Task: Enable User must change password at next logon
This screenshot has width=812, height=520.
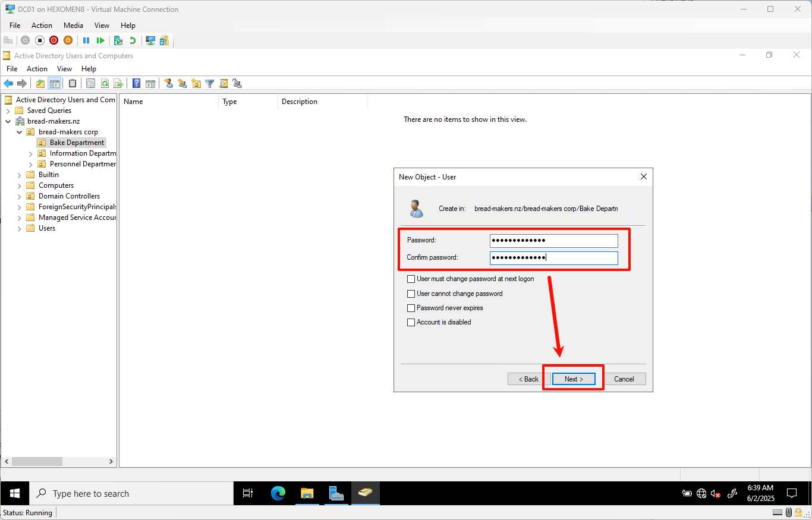Action: click(x=411, y=279)
